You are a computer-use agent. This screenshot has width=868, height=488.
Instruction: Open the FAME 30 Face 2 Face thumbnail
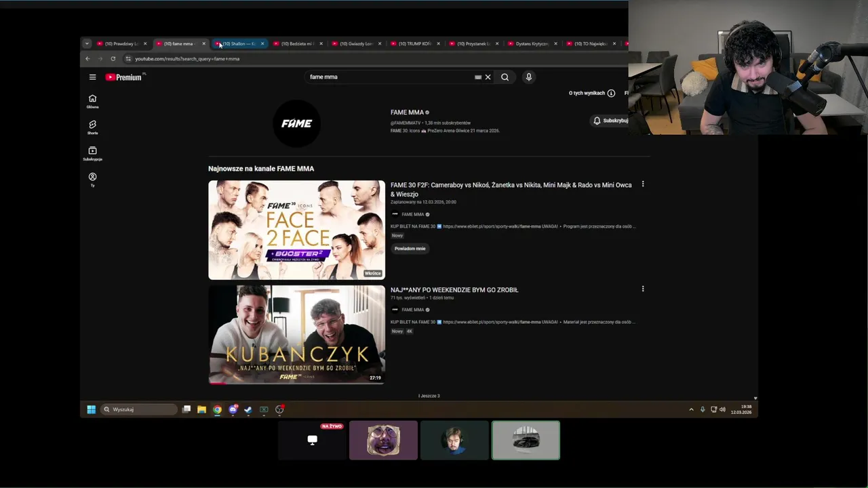[x=296, y=230]
